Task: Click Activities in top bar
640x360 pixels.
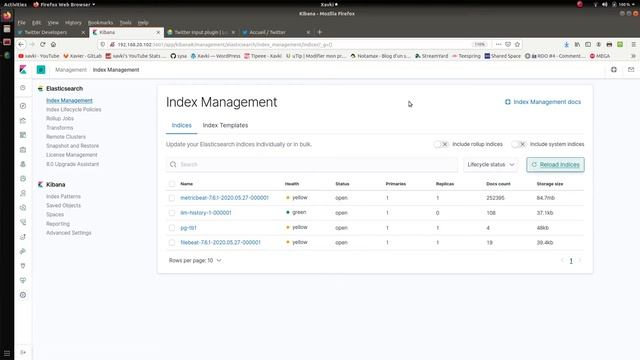Action: point(15,4)
